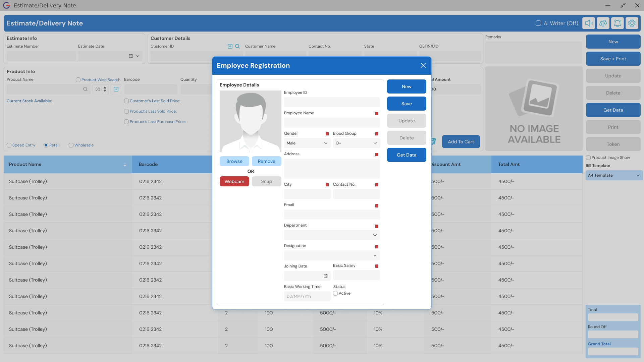This screenshot has width=644, height=362.
Task: Click add customer plus icon
Action: tap(230, 46)
